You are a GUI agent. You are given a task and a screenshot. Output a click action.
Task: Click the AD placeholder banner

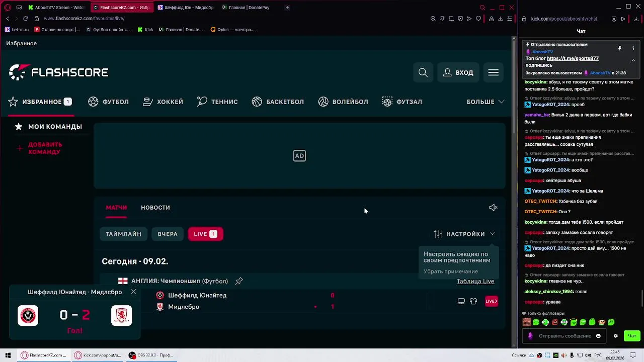click(299, 156)
